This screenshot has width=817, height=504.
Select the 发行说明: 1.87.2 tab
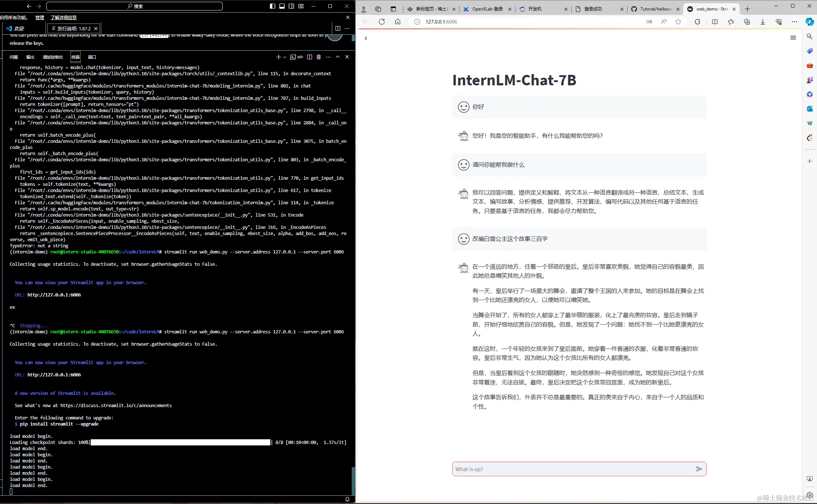(x=74, y=29)
